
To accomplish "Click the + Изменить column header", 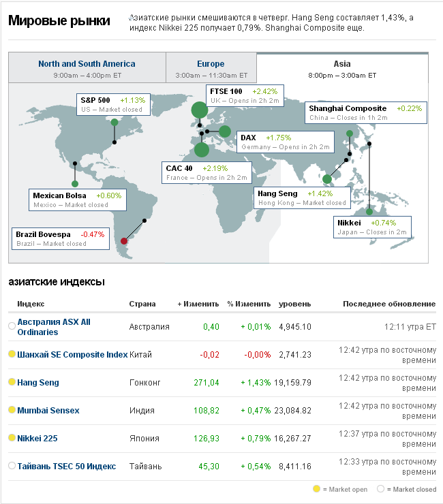I will coord(198,304).
